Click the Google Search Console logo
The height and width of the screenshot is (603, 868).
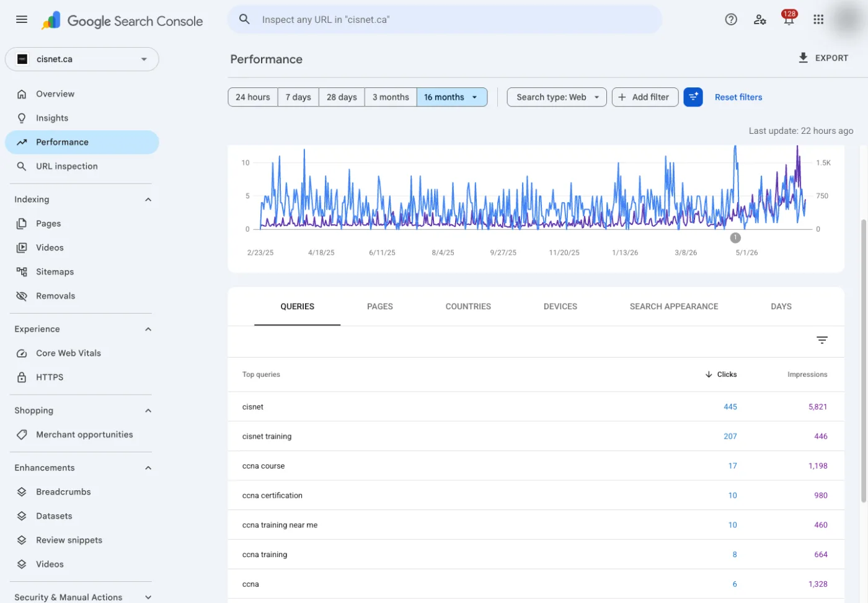click(x=122, y=20)
